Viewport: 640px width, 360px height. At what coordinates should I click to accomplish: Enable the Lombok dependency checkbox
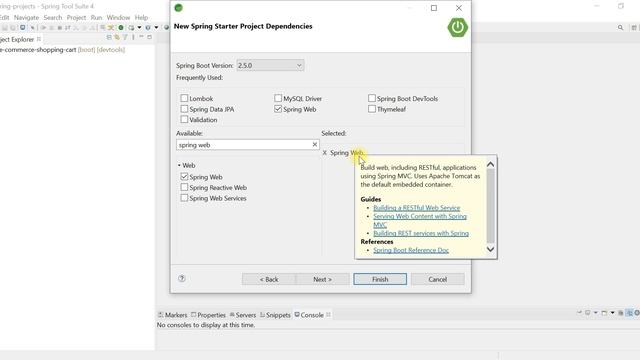[184, 98]
